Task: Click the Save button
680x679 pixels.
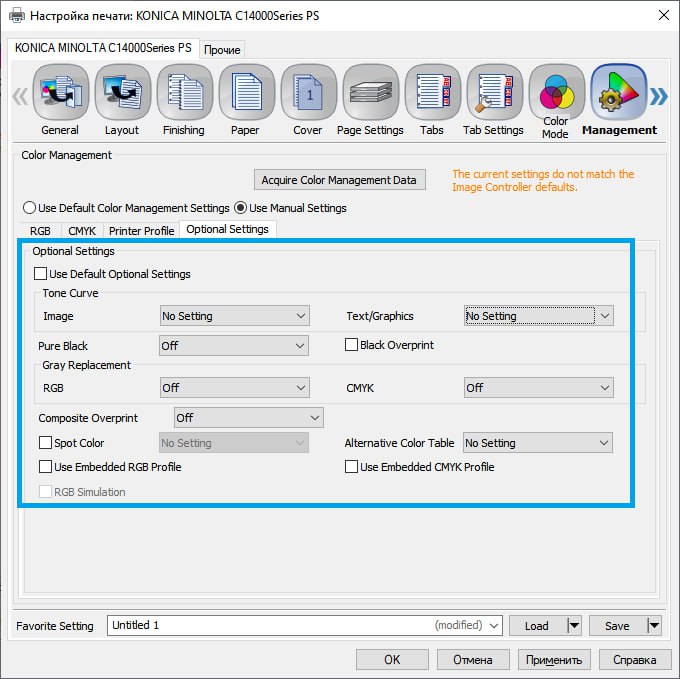Action: (618, 626)
